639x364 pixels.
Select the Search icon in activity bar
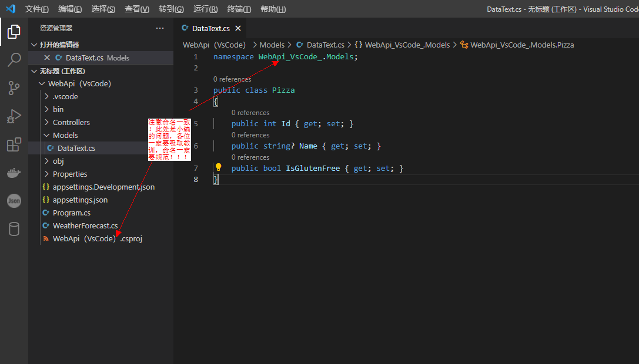pos(14,60)
